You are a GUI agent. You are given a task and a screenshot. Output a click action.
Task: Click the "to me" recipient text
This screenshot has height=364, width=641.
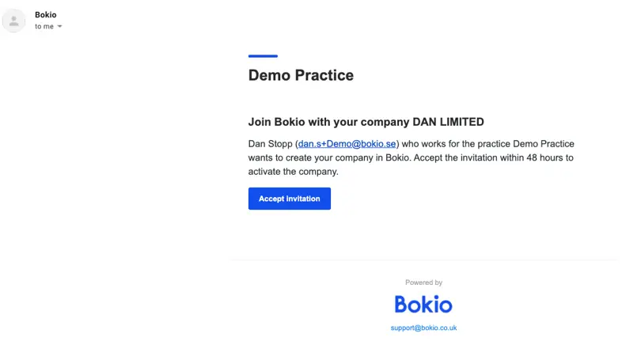pos(44,27)
